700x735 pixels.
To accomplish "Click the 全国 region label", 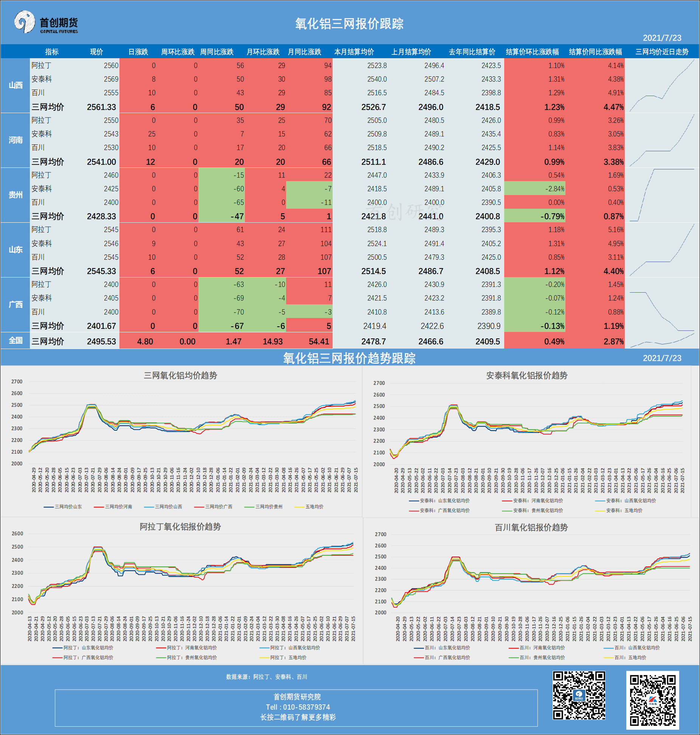I will 15,341.
